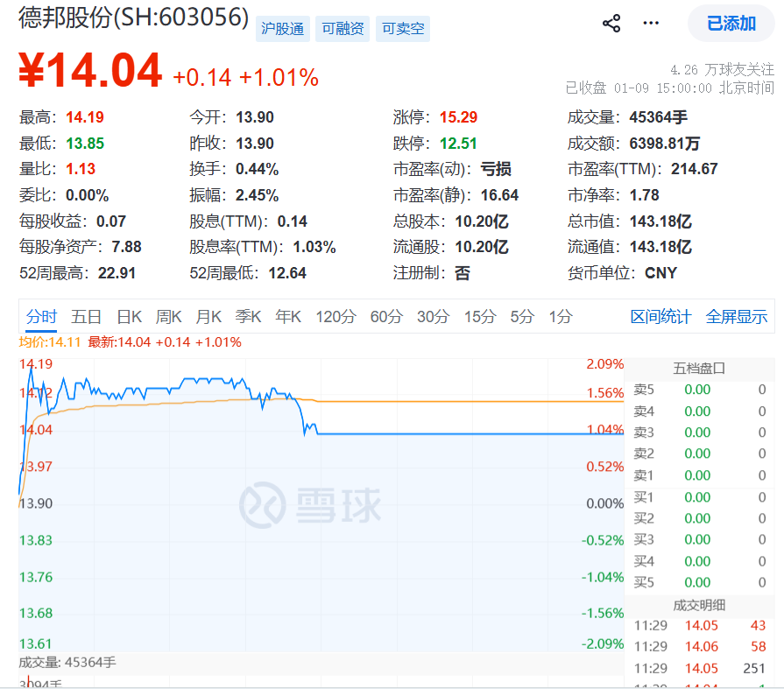
Task: Click the 均价:14.11 label above chart
Action: coord(50,342)
